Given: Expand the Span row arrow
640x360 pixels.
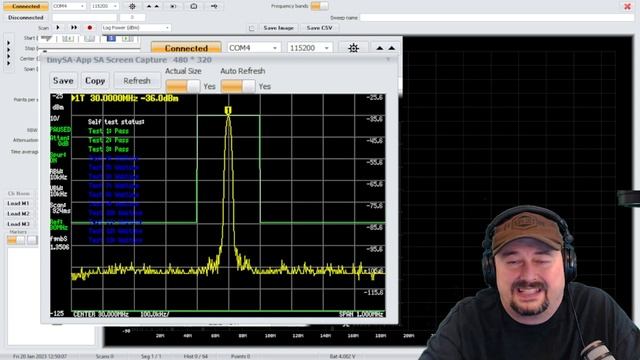Looking at the screenshot, I should 9,63.
